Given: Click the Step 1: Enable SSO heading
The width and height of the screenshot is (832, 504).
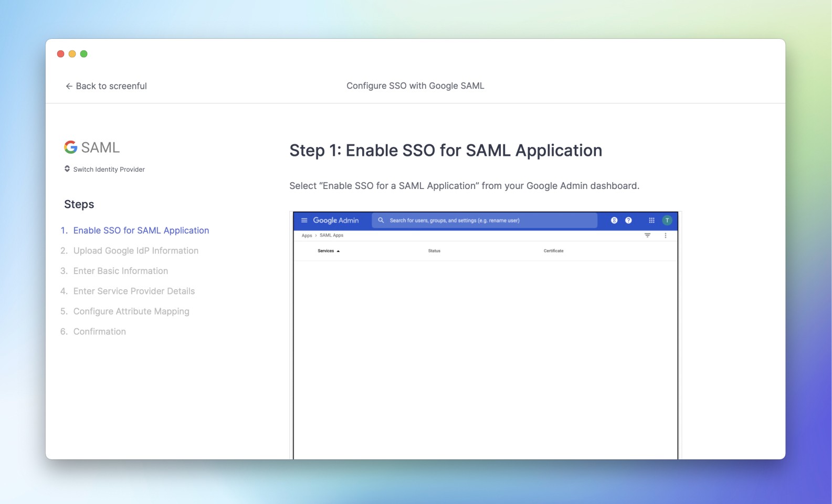Looking at the screenshot, I should click(x=446, y=151).
